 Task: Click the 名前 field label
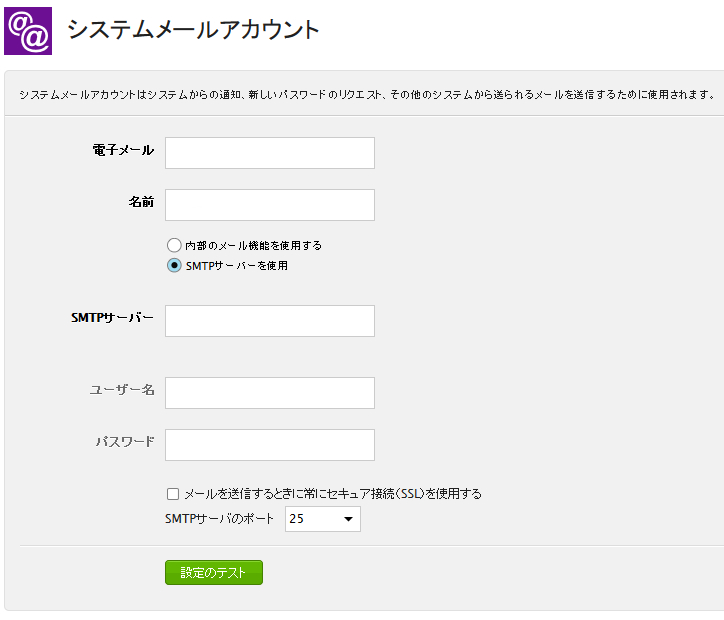click(141, 202)
